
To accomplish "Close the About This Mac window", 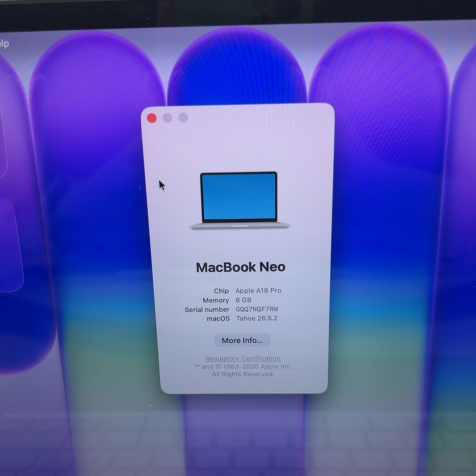I will [152, 118].
